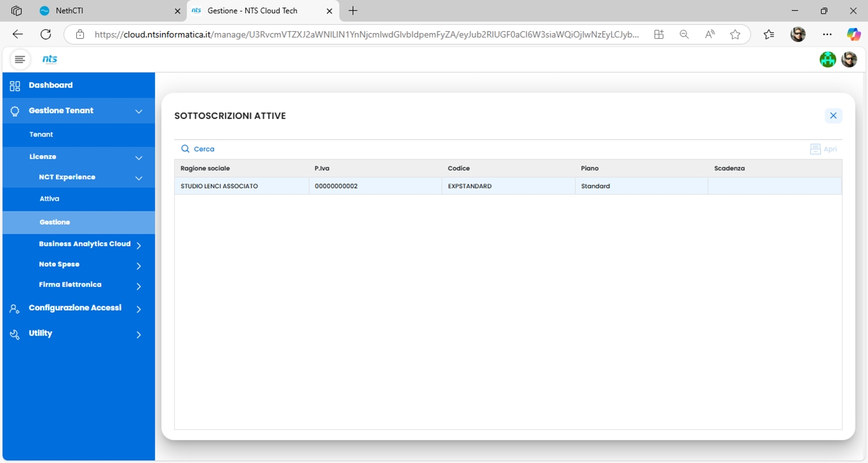Open the browser zoom control
The height and width of the screenshot is (463, 868).
[684, 35]
